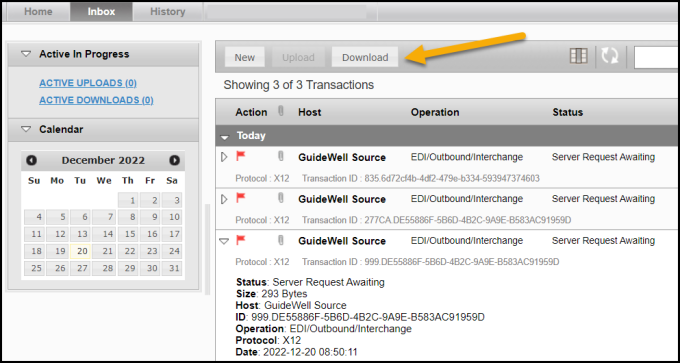Open the History tab

[x=167, y=12]
